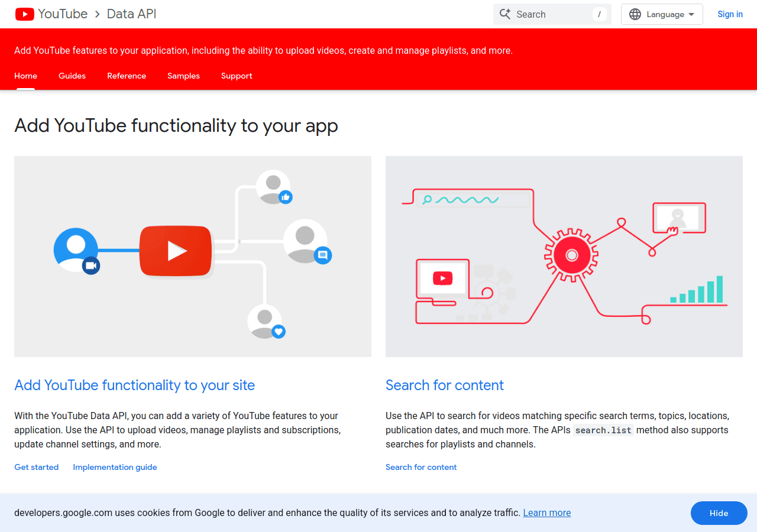Switch to the Guides tab
The height and width of the screenshot is (532, 757).
72,76
